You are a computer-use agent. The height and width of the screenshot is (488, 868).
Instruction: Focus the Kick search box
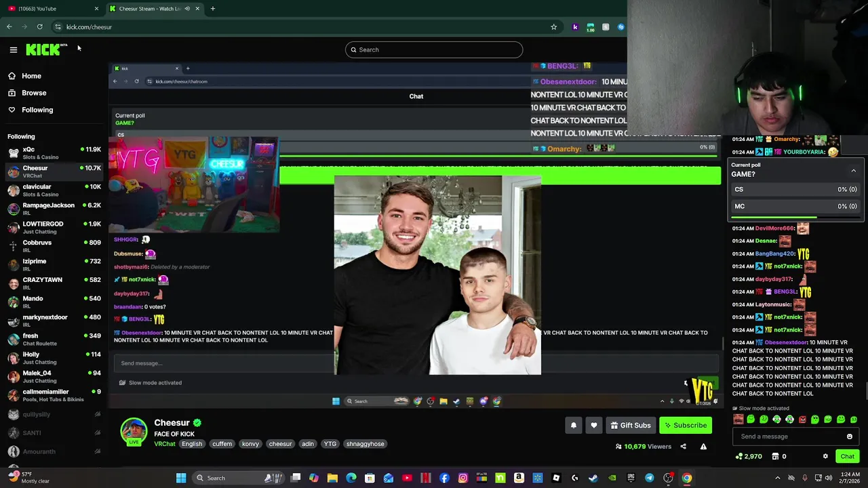click(434, 49)
